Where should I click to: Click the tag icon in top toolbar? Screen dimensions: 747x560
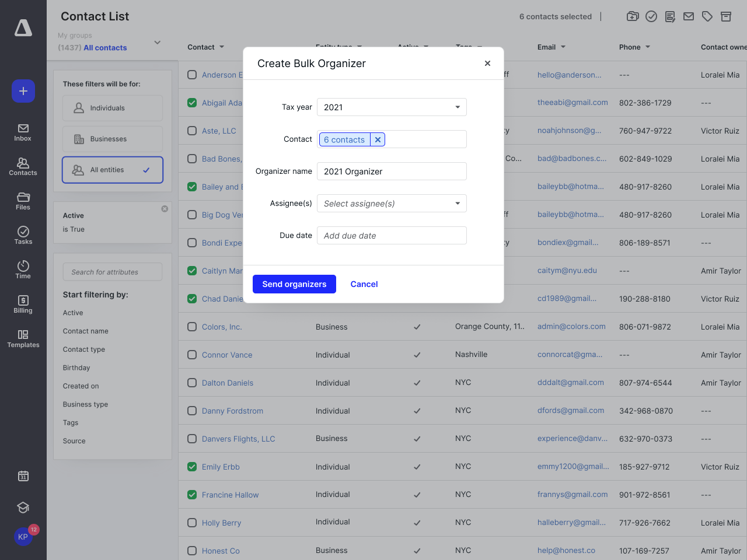click(x=707, y=16)
